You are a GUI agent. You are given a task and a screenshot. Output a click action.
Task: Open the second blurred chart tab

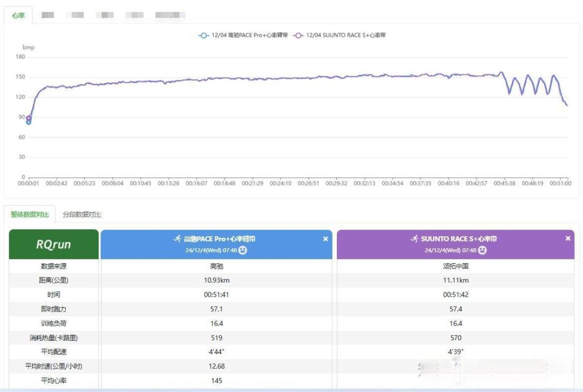pyautogui.click(x=77, y=15)
